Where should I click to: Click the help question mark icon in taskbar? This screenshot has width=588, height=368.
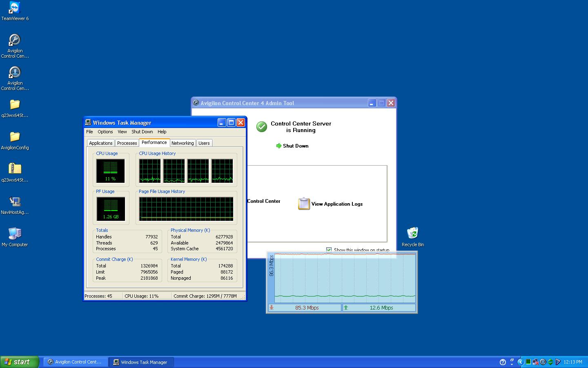[x=503, y=362]
